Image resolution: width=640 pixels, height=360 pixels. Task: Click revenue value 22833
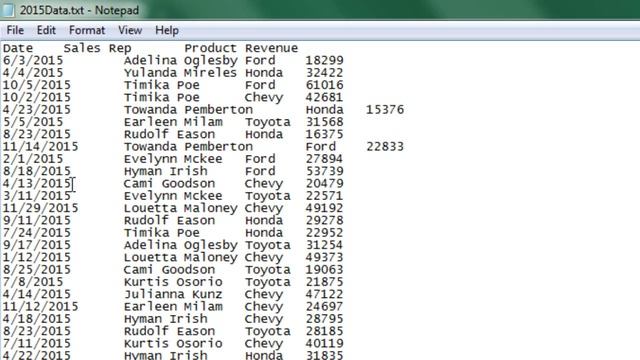pyautogui.click(x=385, y=147)
